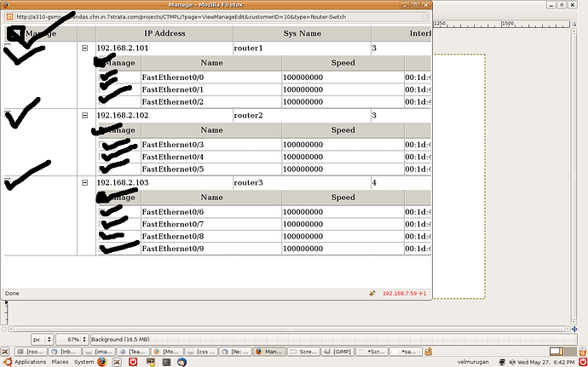The width and height of the screenshot is (588, 367).
Task: Click the FastEthernet0/5 name cell
Action: (x=211, y=169)
